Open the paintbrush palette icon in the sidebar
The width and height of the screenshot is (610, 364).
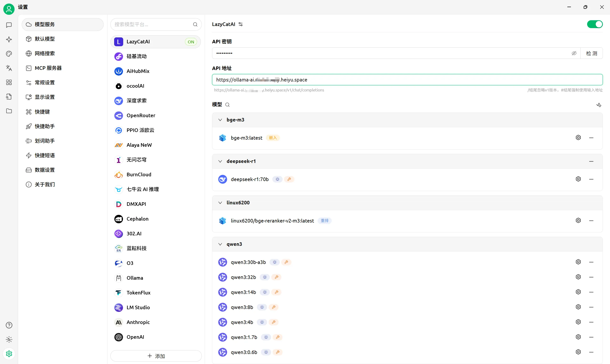click(9, 54)
